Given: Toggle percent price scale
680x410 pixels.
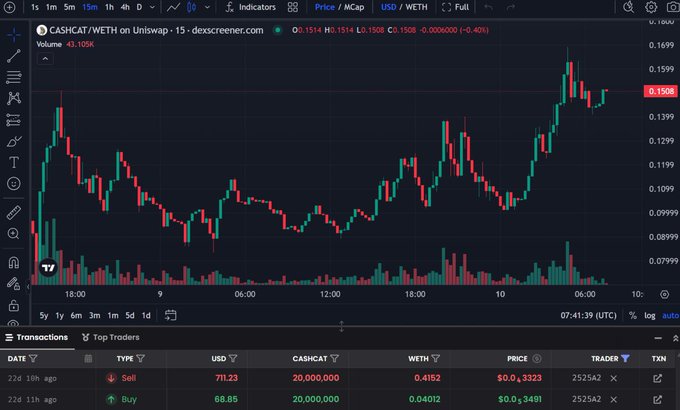Looking at the screenshot, I should [x=633, y=315].
